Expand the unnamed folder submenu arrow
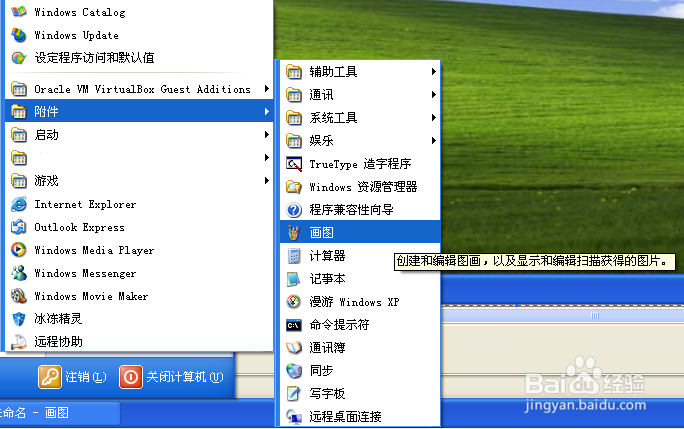The height and width of the screenshot is (429, 684). coord(267,158)
